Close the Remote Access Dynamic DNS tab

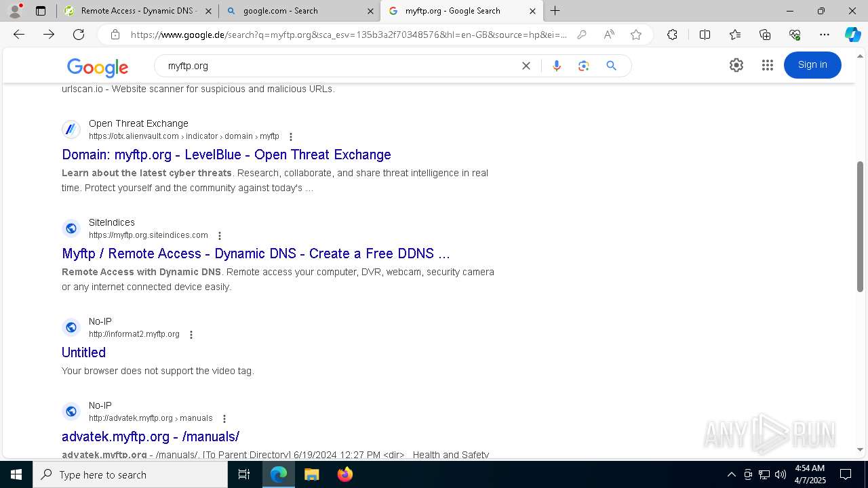pos(208,11)
